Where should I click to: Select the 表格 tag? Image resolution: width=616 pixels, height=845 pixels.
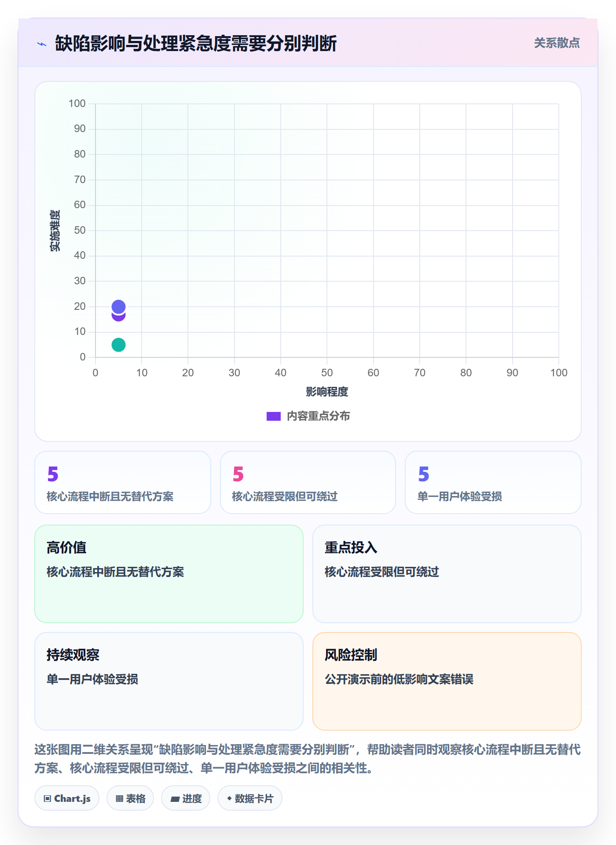click(130, 798)
